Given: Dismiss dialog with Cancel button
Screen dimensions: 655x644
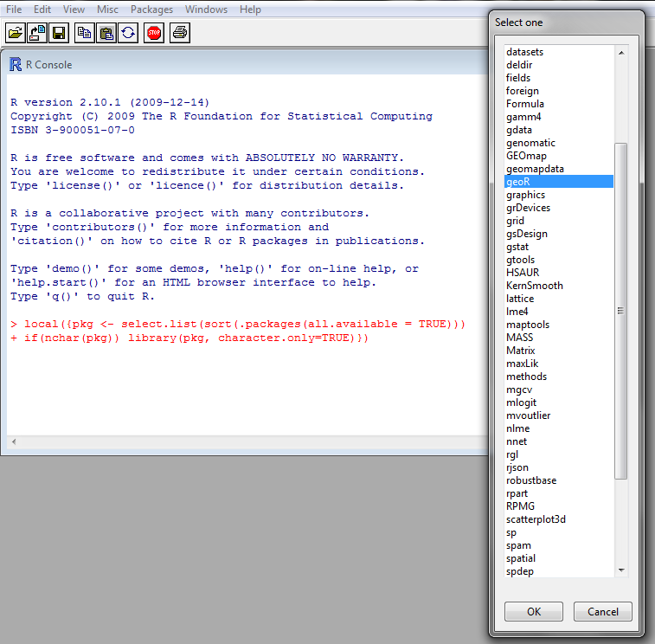Looking at the screenshot, I should coord(603,611).
